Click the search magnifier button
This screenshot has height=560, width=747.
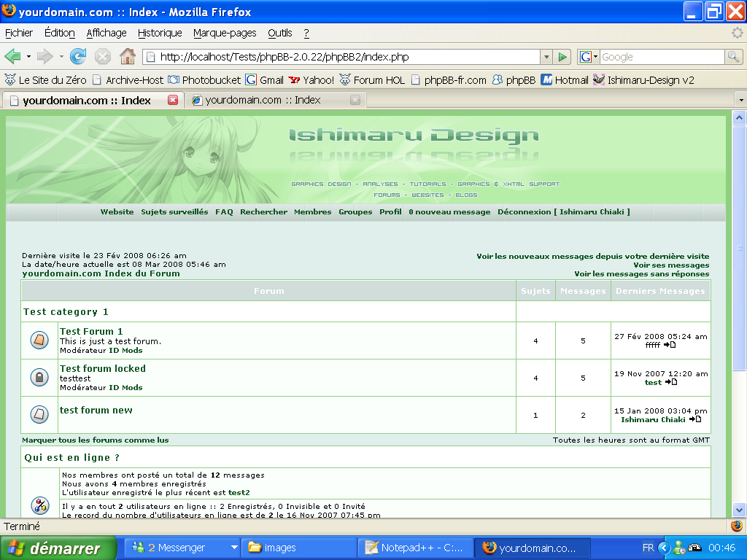click(733, 57)
